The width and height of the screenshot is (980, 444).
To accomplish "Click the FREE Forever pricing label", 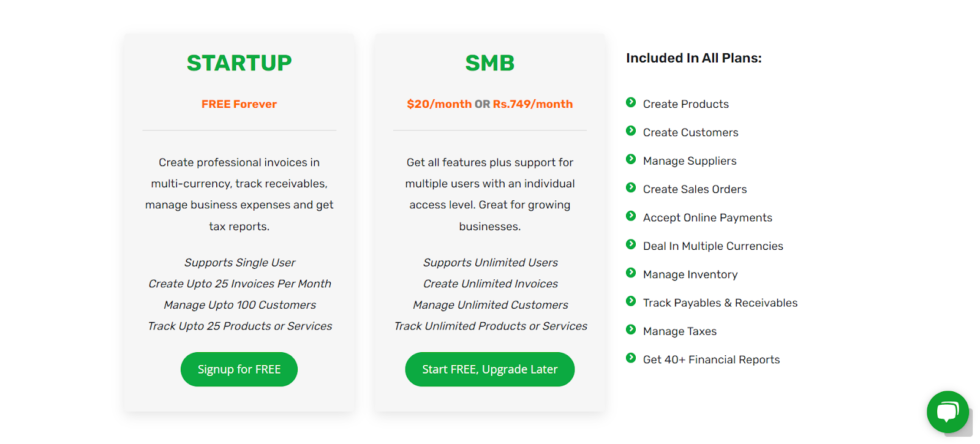I will 239,103.
